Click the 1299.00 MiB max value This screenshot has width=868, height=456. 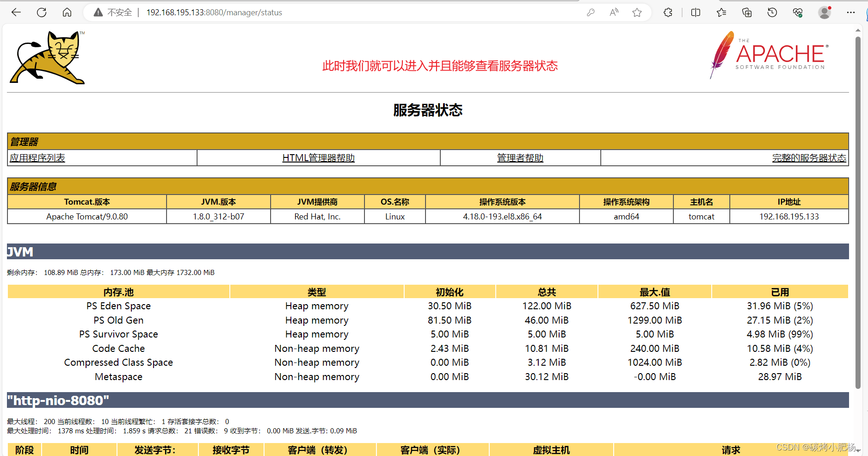click(x=655, y=320)
